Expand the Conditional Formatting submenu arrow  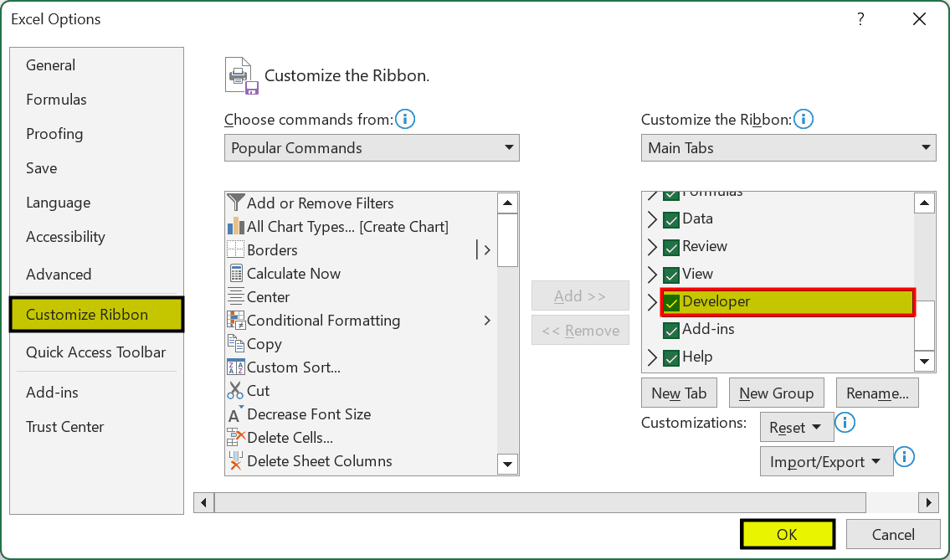click(487, 320)
